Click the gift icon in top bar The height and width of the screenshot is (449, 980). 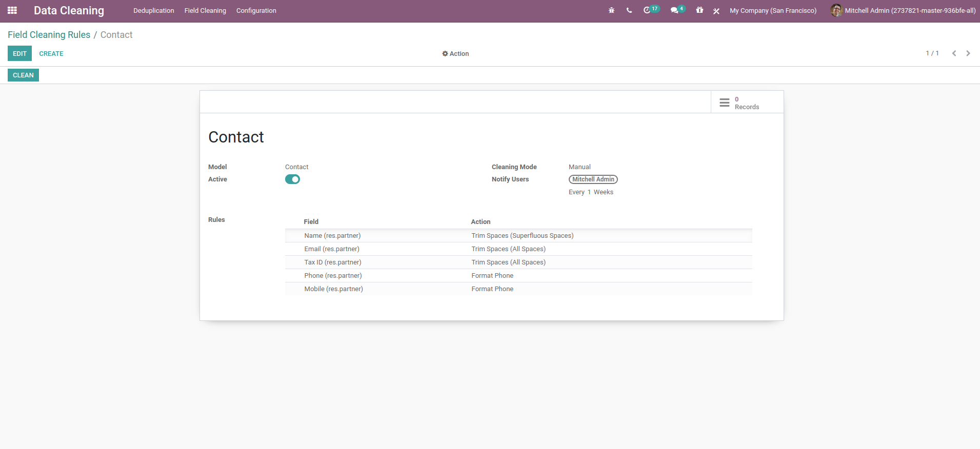point(699,10)
